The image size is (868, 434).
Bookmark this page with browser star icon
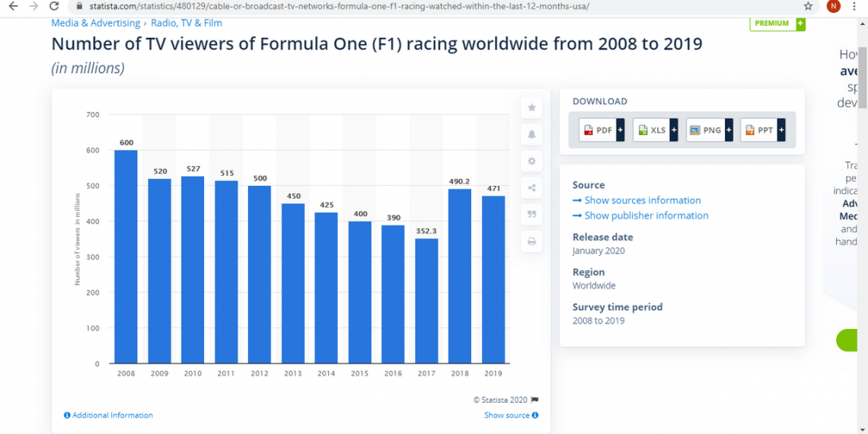point(808,6)
